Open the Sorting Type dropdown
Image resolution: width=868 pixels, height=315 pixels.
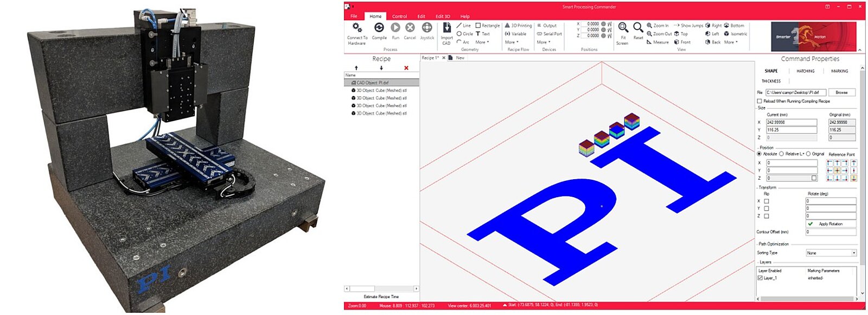pyautogui.click(x=831, y=253)
